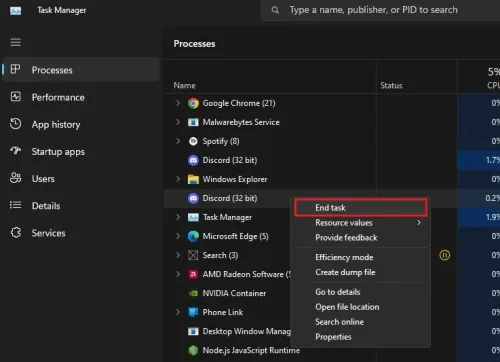Image resolution: width=500 pixels, height=362 pixels.
Task: Click the Google Chrome process icon
Action: [193, 103]
